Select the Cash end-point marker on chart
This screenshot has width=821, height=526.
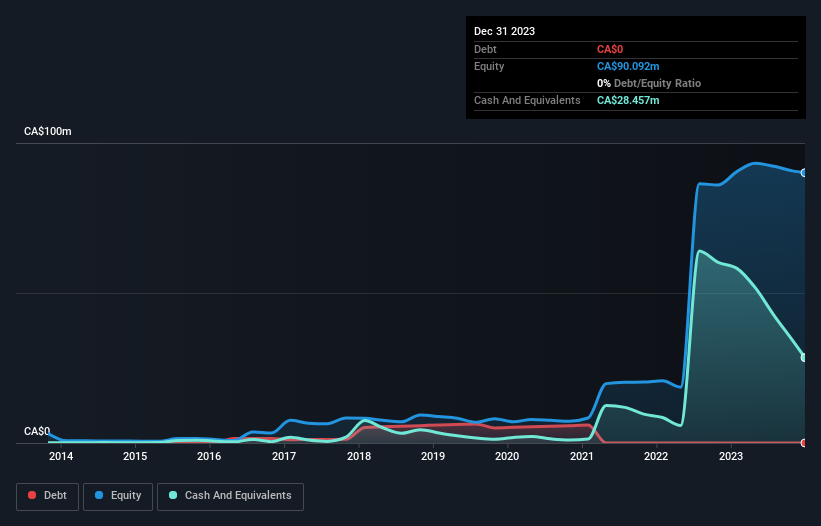coord(804,357)
